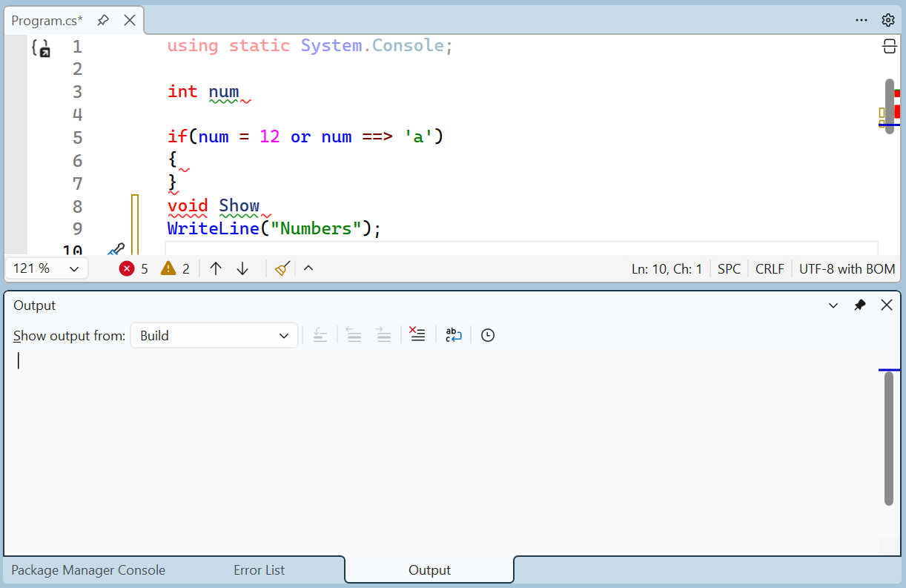Screen dimensions: 906x588
Task: Click the WriteLine call on line 9
Action: coord(213,228)
